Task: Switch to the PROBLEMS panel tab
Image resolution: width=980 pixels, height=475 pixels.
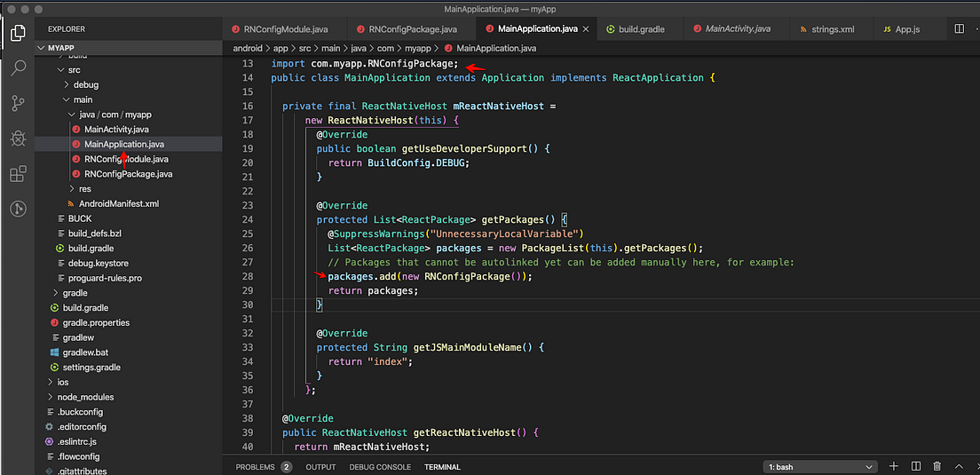Action: coord(255,467)
